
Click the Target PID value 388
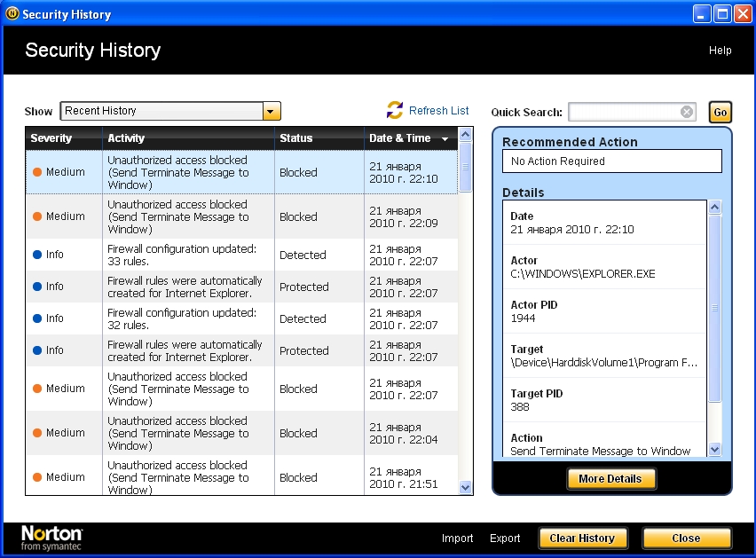coord(520,406)
